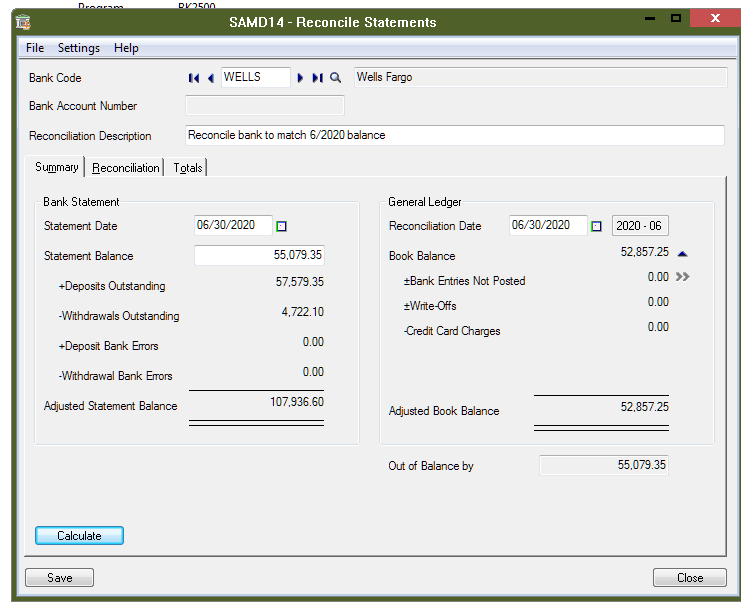Open the Help menu

(126, 48)
